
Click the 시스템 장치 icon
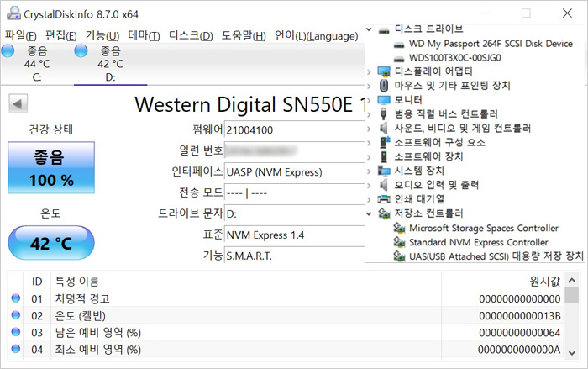(x=384, y=171)
